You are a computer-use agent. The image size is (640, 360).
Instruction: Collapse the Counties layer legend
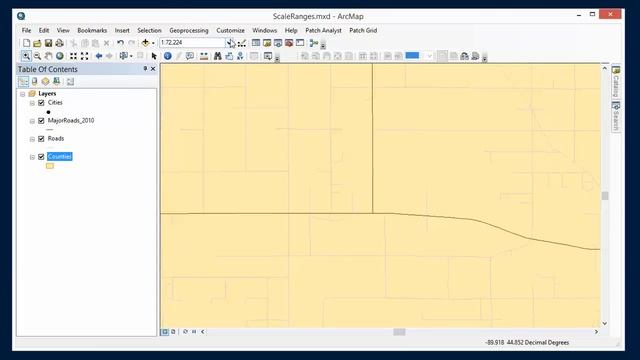[x=32, y=157]
